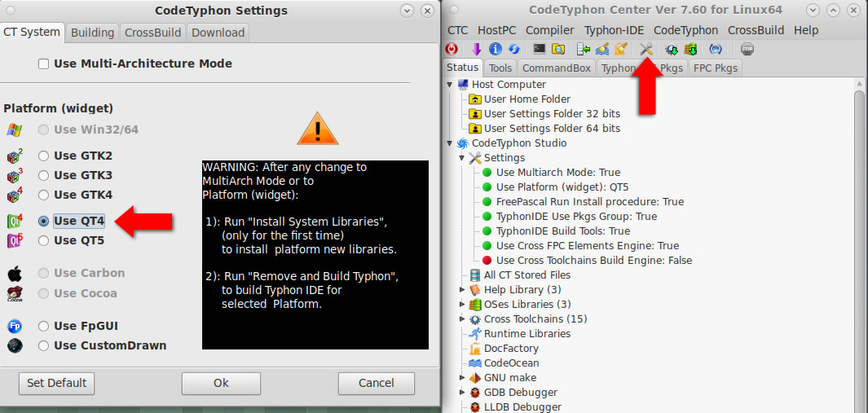Open the CrossBuild menu in CodeTyphon Center
Viewport: 868px width, 413px height.
(x=756, y=30)
